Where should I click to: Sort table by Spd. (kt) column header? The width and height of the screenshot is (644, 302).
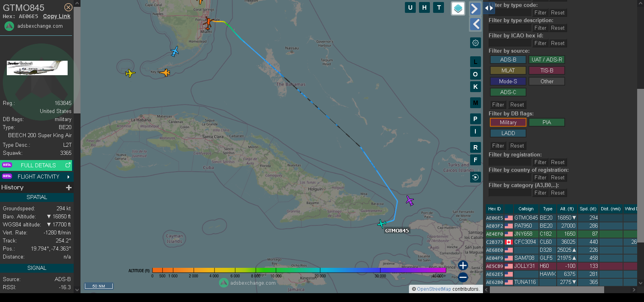[x=588, y=209]
